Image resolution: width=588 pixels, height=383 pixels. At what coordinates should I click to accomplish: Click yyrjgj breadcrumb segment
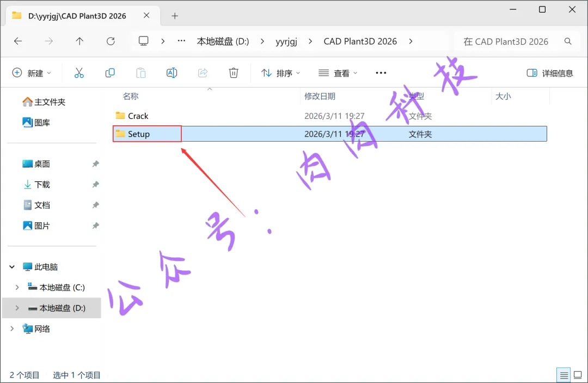coord(286,41)
